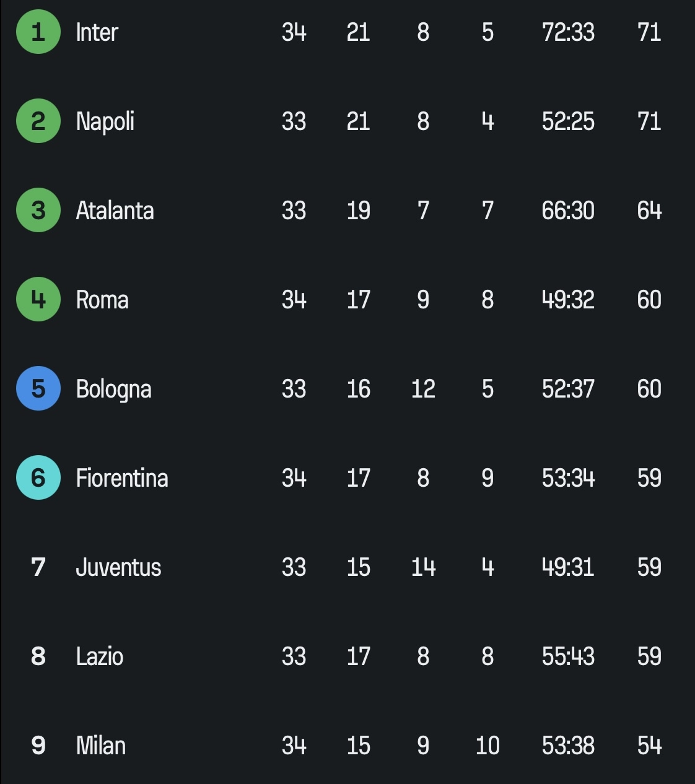Select the Lazio team name
Viewport: 695px width, 784px height.
pos(99,656)
